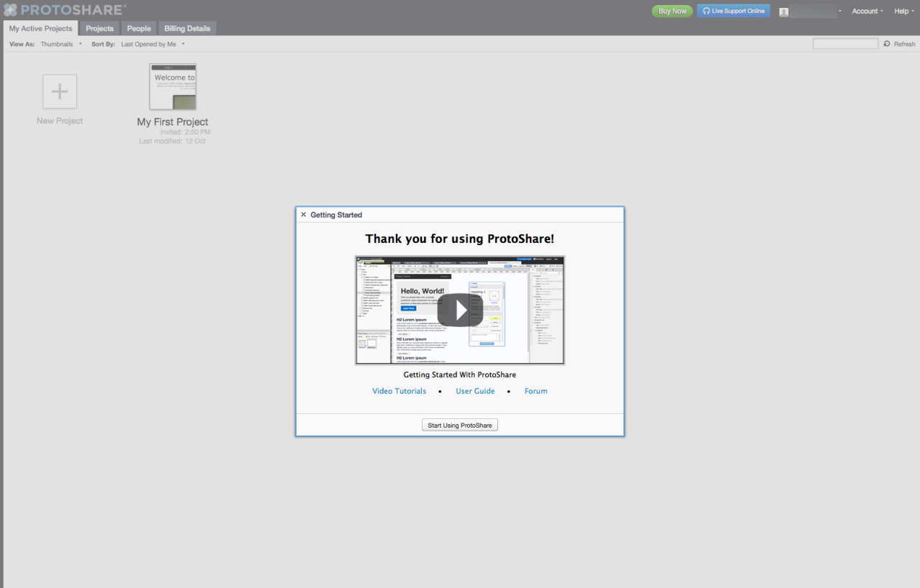Image resolution: width=920 pixels, height=588 pixels.
Task: Click the user avatar icon
Action: 784,12
